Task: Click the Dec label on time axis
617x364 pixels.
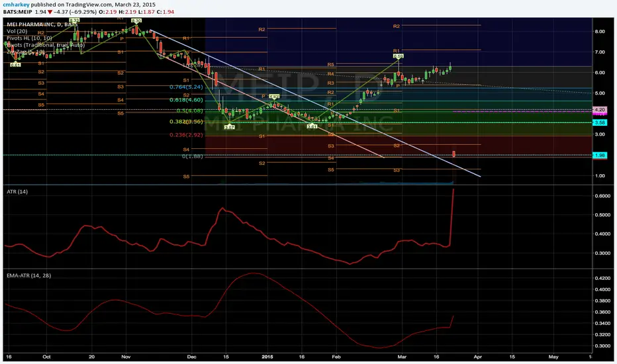Action: tap(191, 357)
